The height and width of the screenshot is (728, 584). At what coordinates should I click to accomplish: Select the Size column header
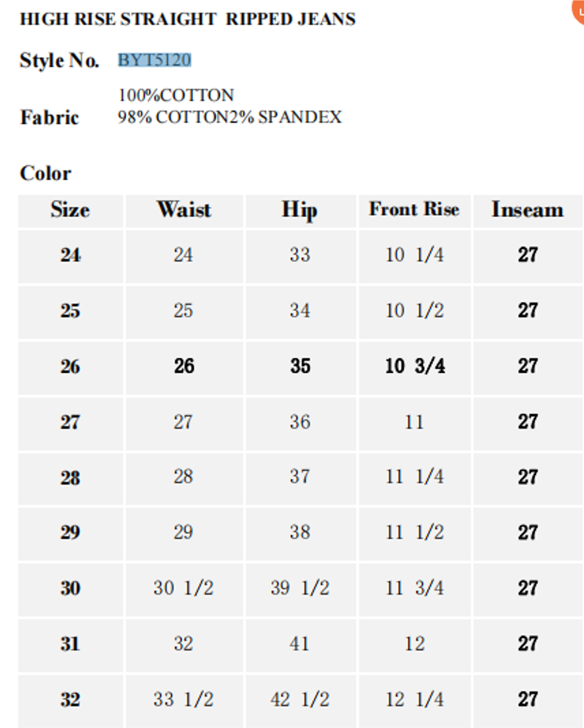pos(70,210)
